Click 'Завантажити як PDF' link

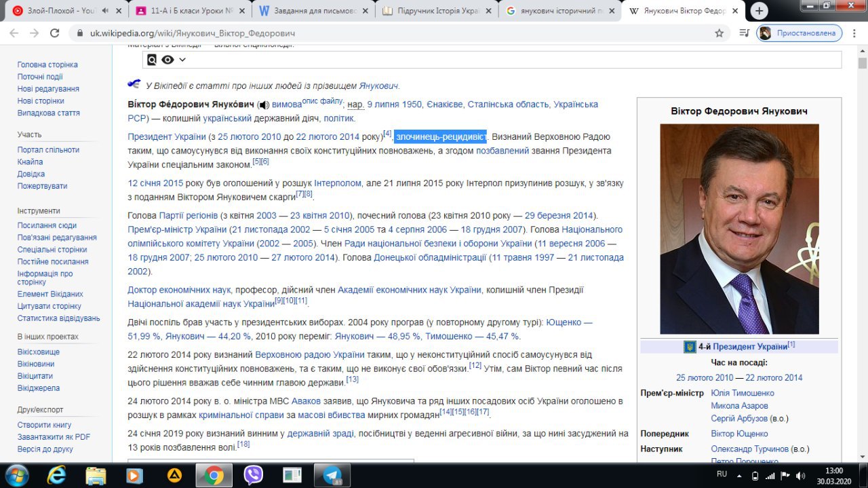point(54,437)
